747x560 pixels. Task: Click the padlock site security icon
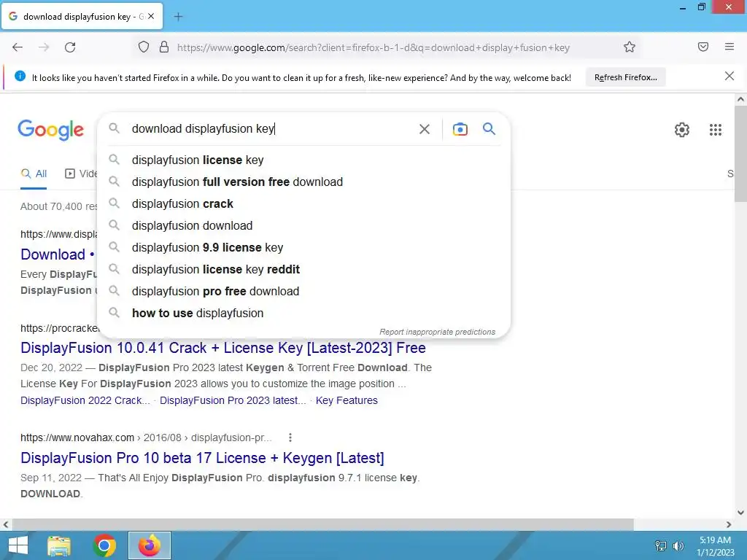[x=164, y=47]
